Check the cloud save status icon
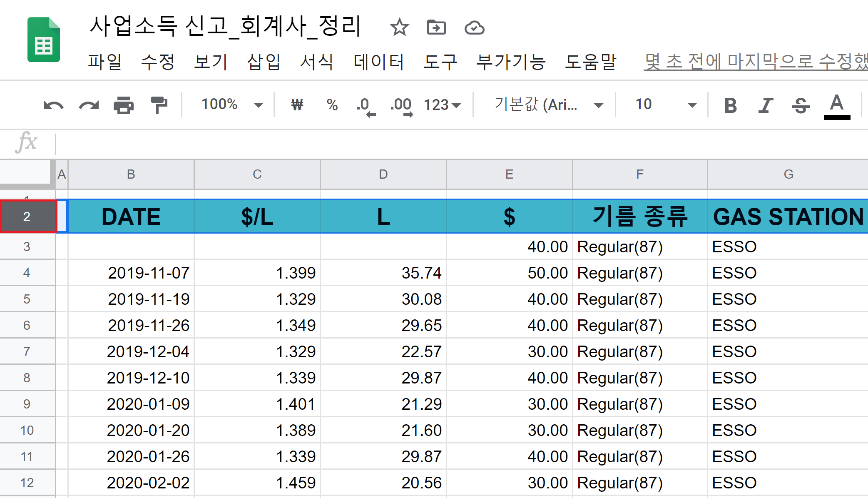Screen dimensions: 868x498 [x=474, y=27]
